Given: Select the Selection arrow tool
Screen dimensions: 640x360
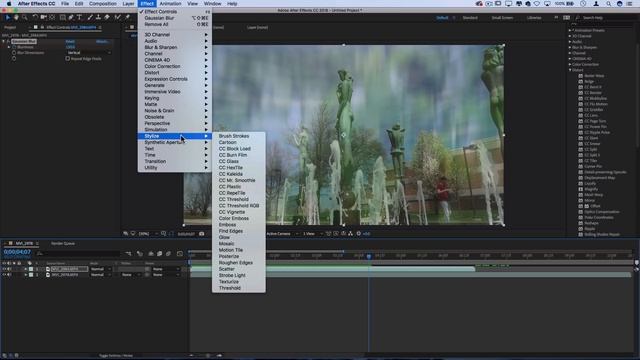Looking at the screenshot, I should [7, 18].
